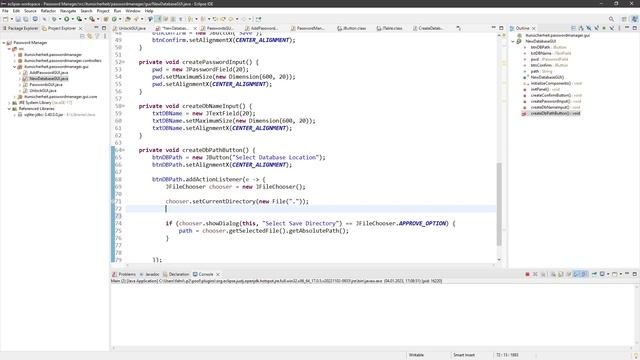Image resolution: width=640 pixels, height=360 pixels.
Task: Toggle Hide Fields in Outline toolbar
Action: tap(589, 28)
